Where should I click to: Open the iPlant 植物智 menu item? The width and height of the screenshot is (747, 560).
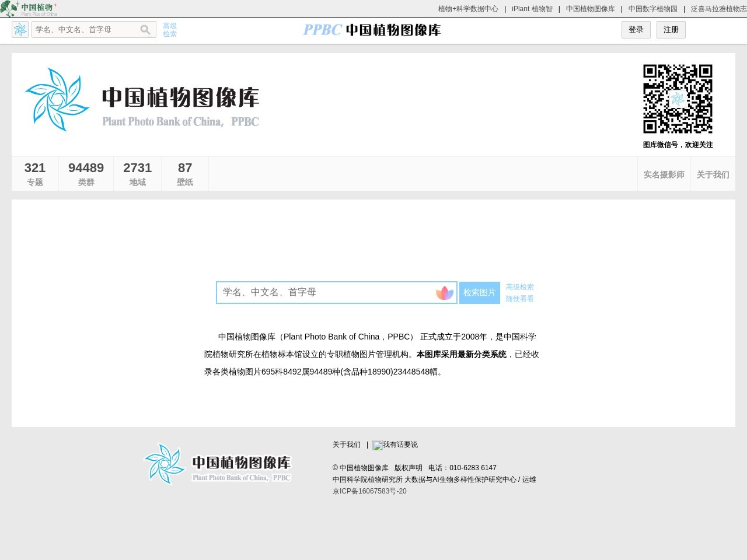click(x=532, y=9)
